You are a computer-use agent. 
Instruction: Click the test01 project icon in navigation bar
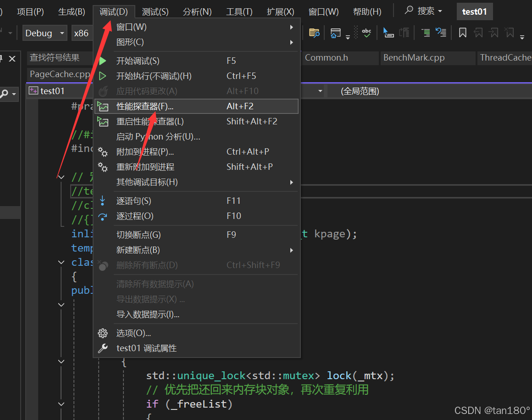pyautogui.click(x=33, y=90)
